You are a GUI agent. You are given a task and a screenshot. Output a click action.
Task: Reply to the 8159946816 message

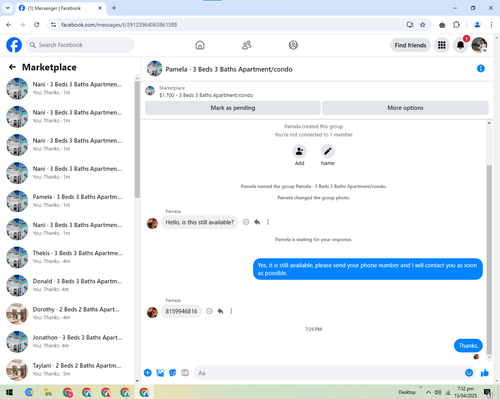220,311
